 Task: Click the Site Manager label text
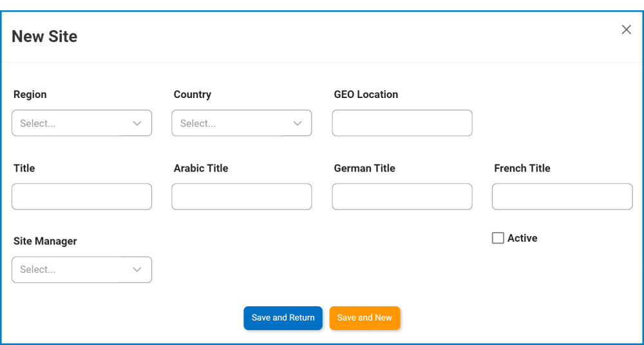[45, 241]
